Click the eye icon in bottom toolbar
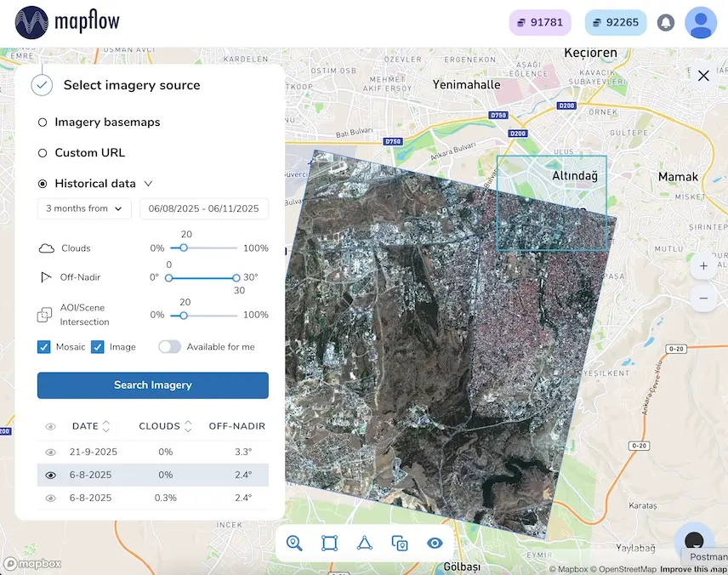This screenshot has width=728, height=575. tap(435, 543)
